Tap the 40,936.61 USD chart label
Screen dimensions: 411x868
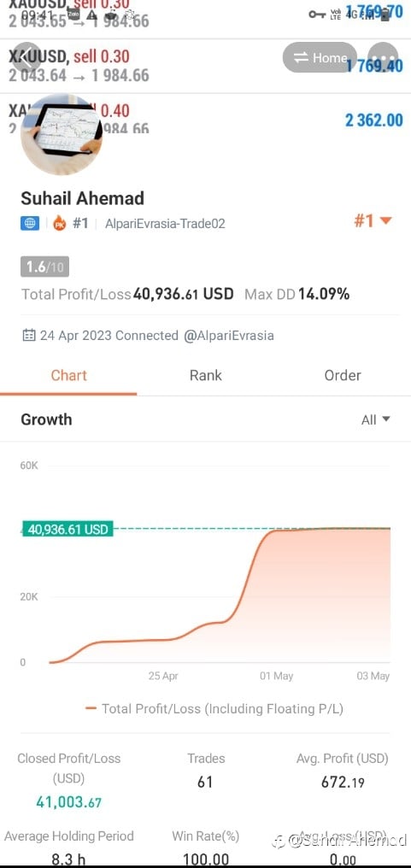(68, 529)
